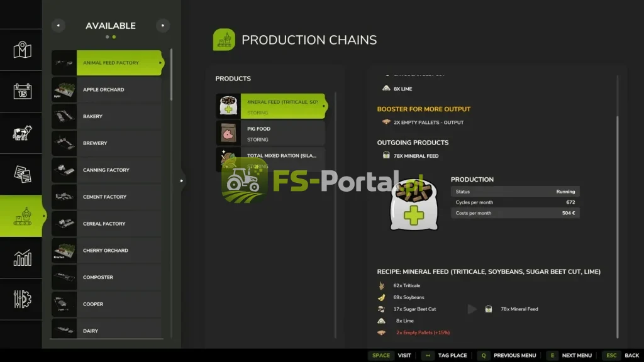Click the Booster For More Output heading
This screenshot has width=644, height=362.
(424, 109)
